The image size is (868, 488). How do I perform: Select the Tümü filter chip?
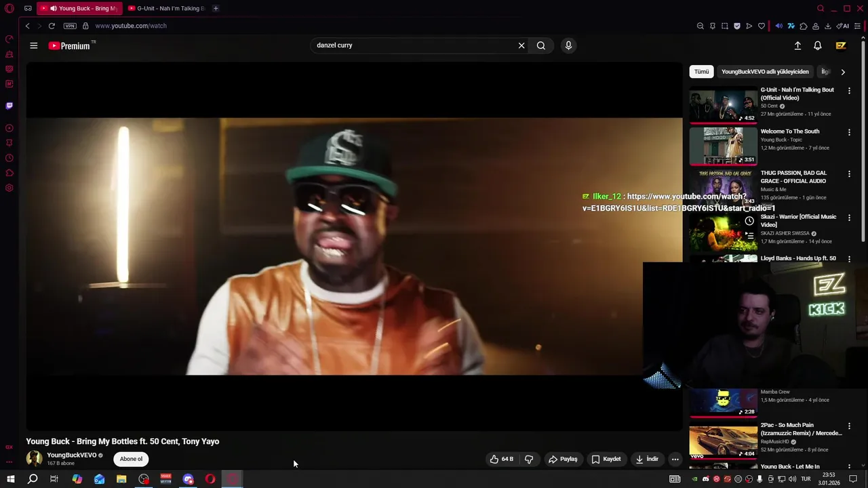pos(701,71)
